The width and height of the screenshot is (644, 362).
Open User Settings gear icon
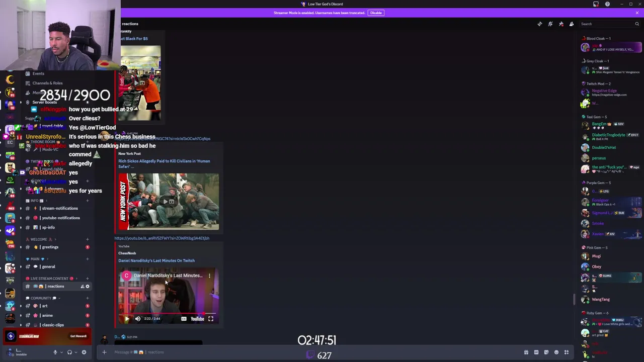click(84, 352)
